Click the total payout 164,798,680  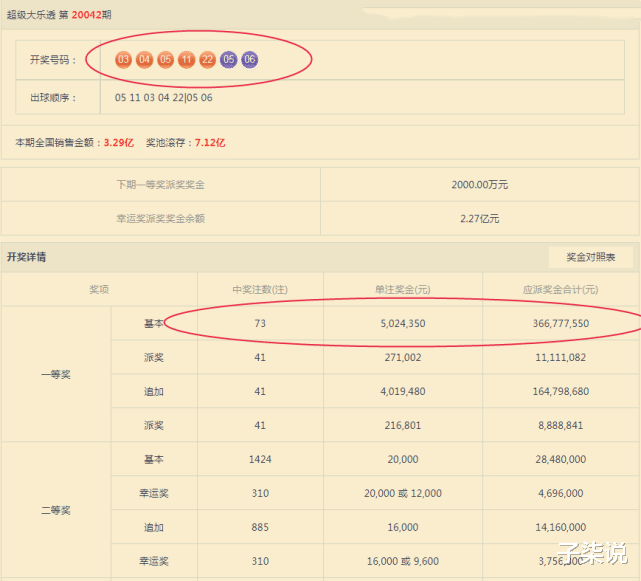click(560, 391)
